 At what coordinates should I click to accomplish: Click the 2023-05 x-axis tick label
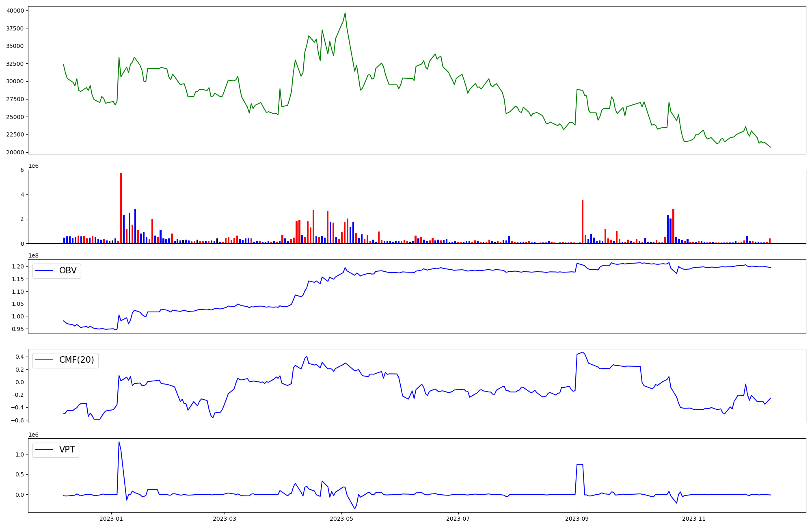pos(341,519)
